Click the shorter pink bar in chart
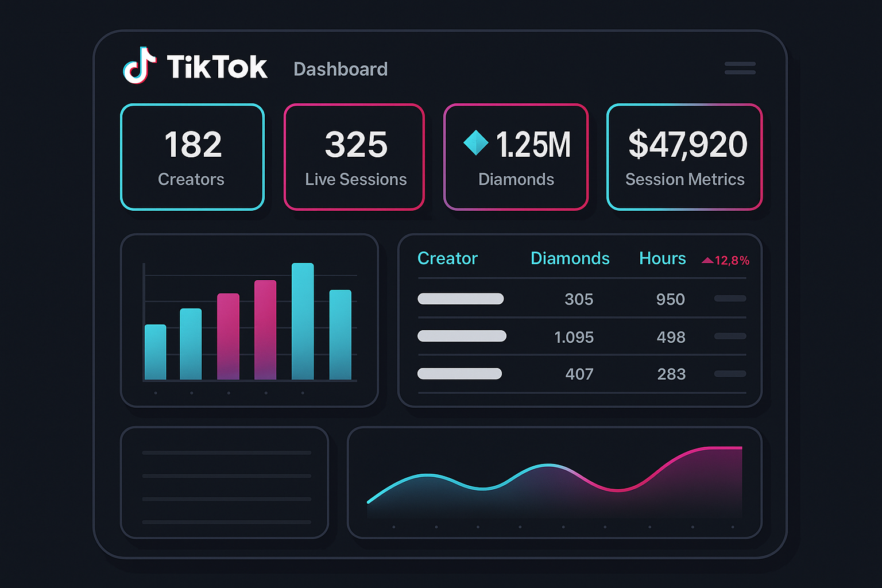882x588 pixels. 228,336
